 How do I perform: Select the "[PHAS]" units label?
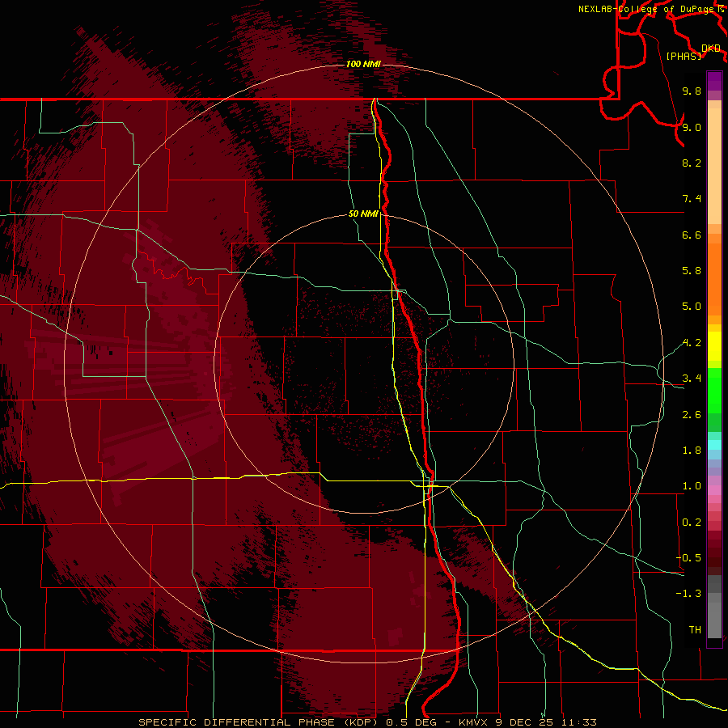684,56
